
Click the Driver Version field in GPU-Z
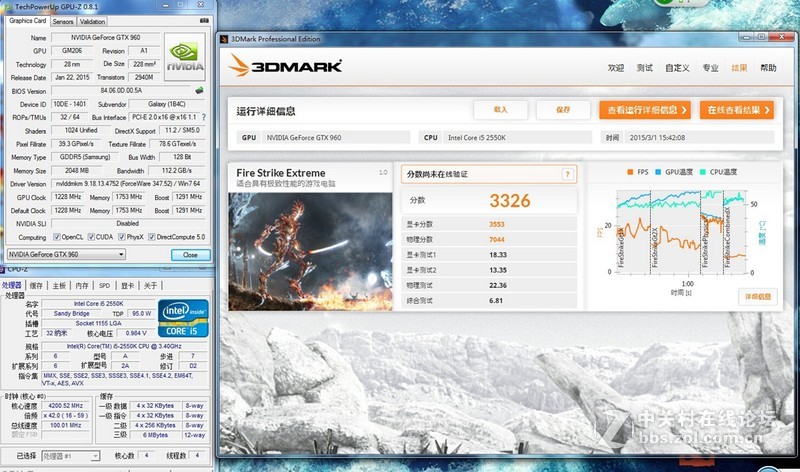point(128,184)
